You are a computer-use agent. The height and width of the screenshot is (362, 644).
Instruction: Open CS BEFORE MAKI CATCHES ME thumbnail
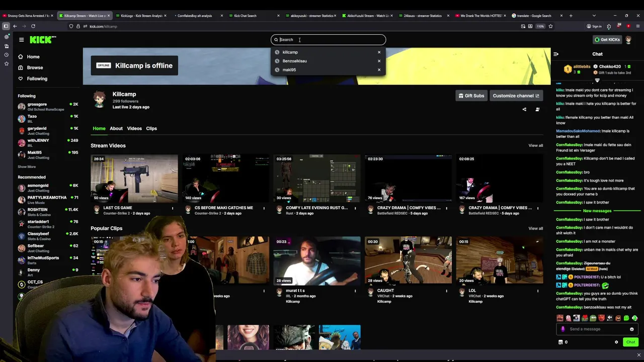[x=225, y=179]
